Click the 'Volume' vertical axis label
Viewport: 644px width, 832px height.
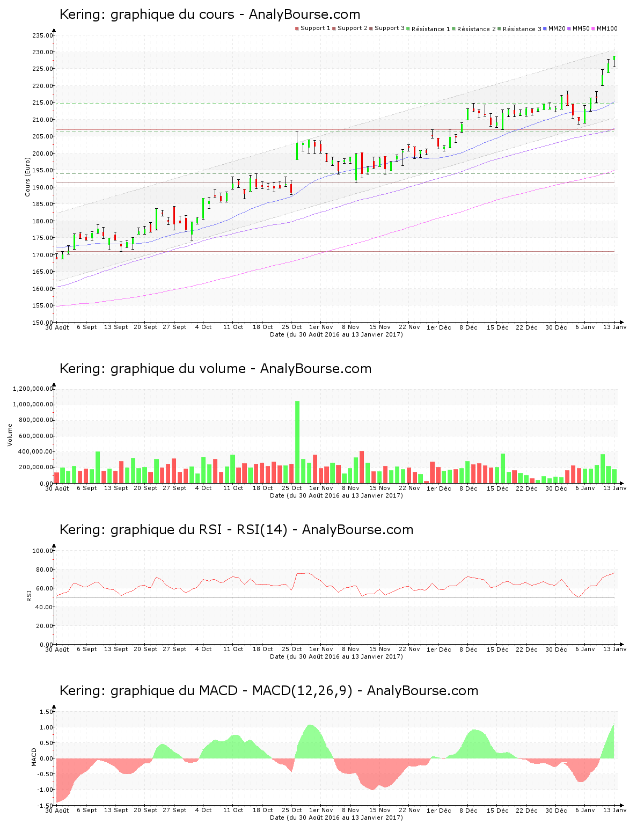click(10, 435)
